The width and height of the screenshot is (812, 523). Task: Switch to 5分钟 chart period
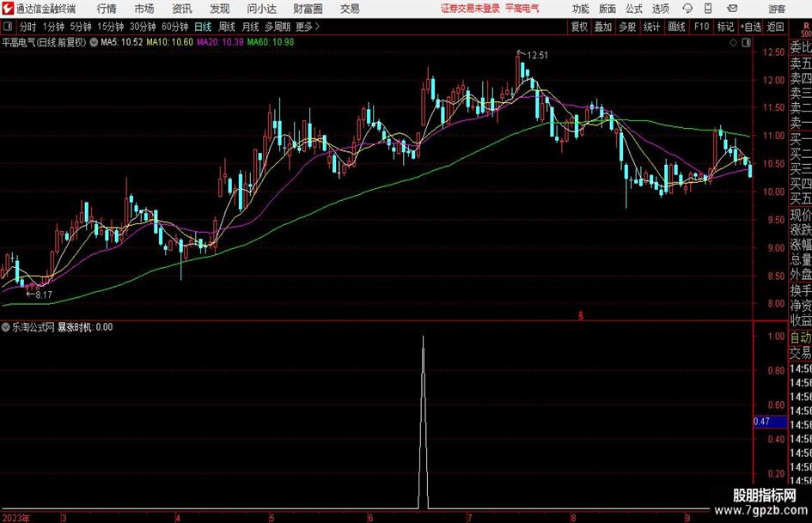(x=81, y=27)
